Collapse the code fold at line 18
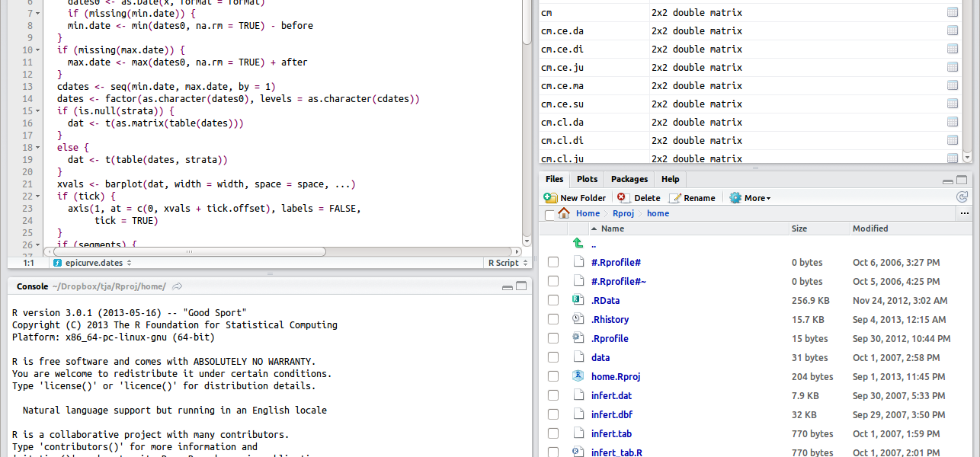 [x=38, y=147]
